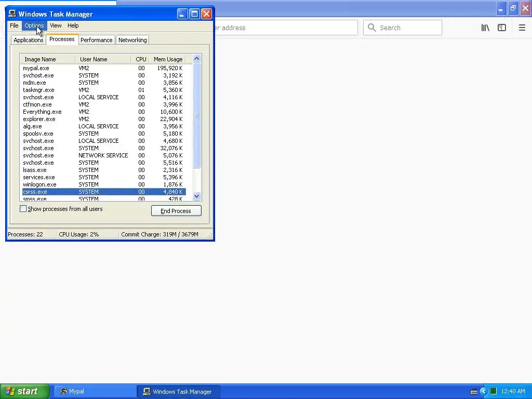Select the services.exe process row

pyautogui.click(x=104, y=177)
